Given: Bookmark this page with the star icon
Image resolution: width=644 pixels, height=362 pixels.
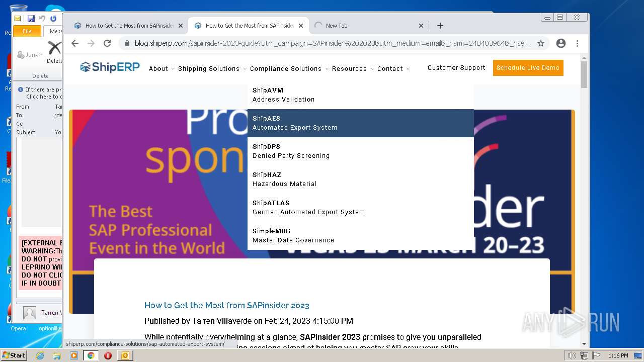Looking at the screenshot, I should pos(541,43).
